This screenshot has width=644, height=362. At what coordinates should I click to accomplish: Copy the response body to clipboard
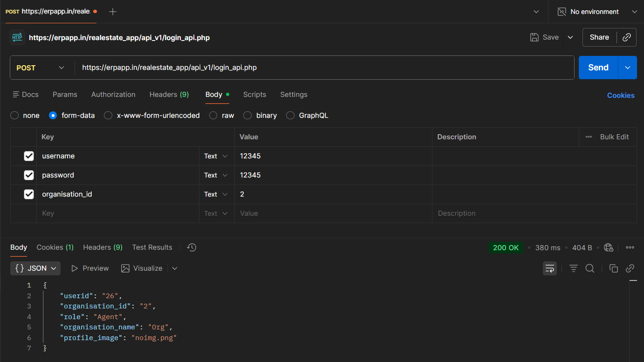614,268
